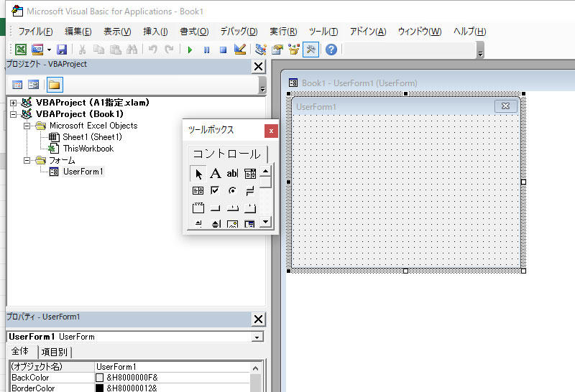Screen dimensions: 575x392
Task: Click the Break pause icon
Action: [206, 50]
